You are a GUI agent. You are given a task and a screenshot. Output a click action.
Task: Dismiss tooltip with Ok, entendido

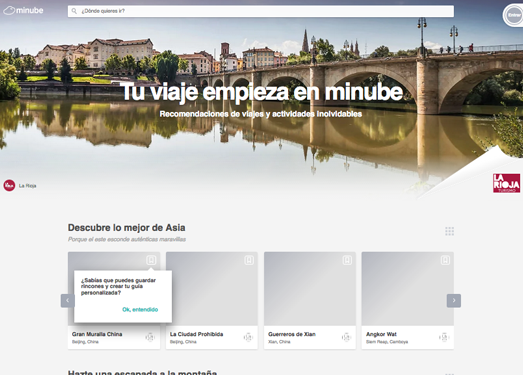[140, 310]
